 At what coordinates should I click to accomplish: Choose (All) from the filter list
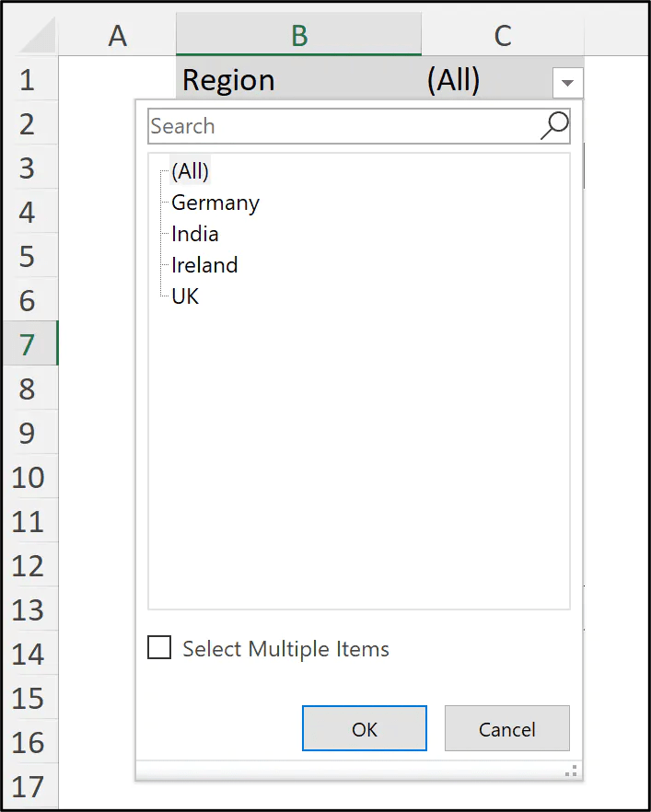pos(190,170)
